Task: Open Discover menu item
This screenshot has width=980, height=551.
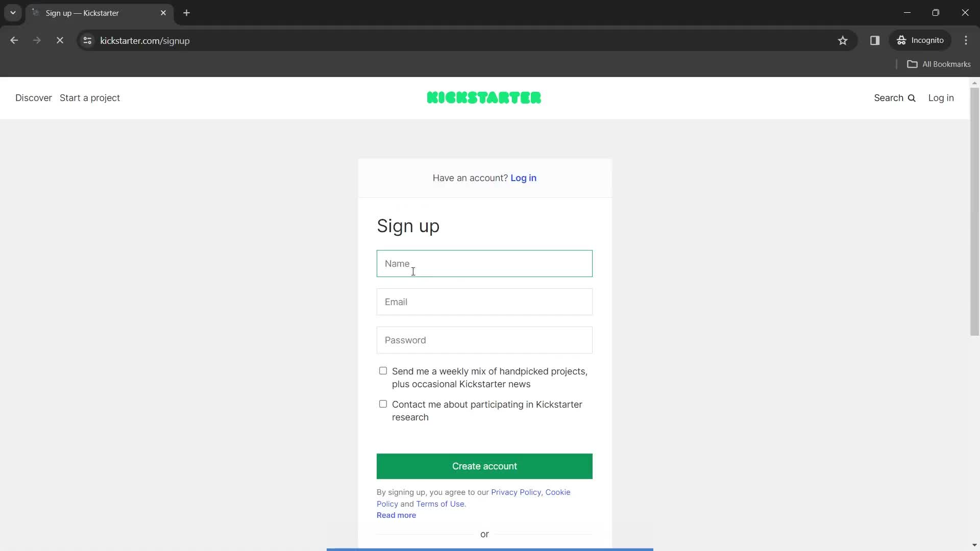Action: [x=33, y=97]
